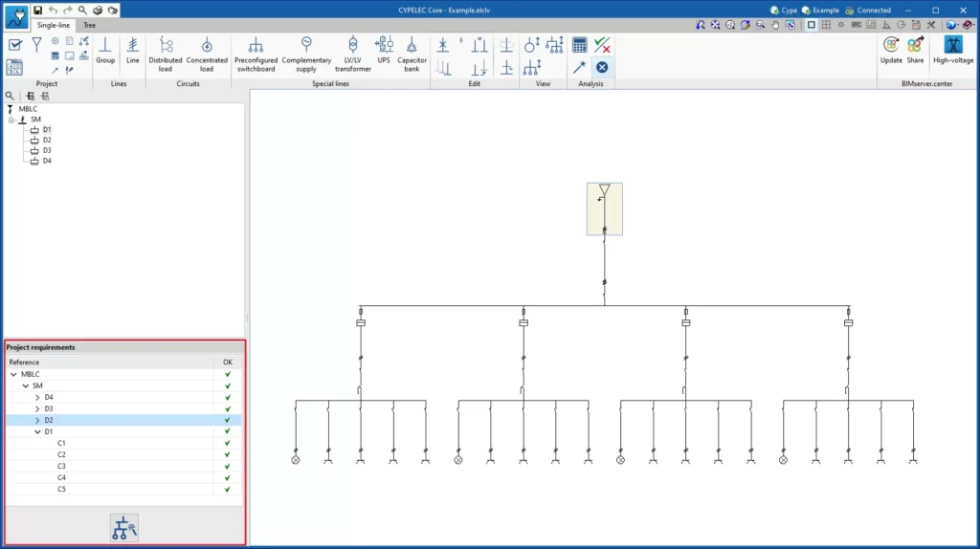The height and width of the screenshot is (549, 980).
Task: Click the circled X icon in Analysis
Action: point(602,67)
